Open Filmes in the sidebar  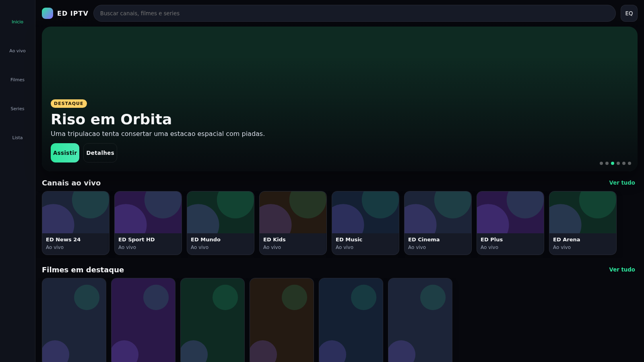pyautogui.click(x=17, y=80)
